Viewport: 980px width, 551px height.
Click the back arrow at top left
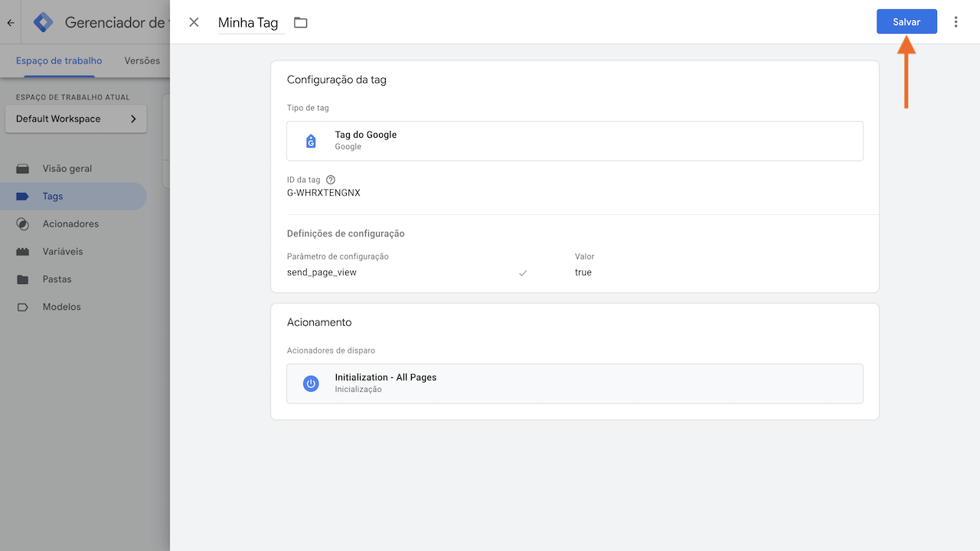click(x=10, y=21)
